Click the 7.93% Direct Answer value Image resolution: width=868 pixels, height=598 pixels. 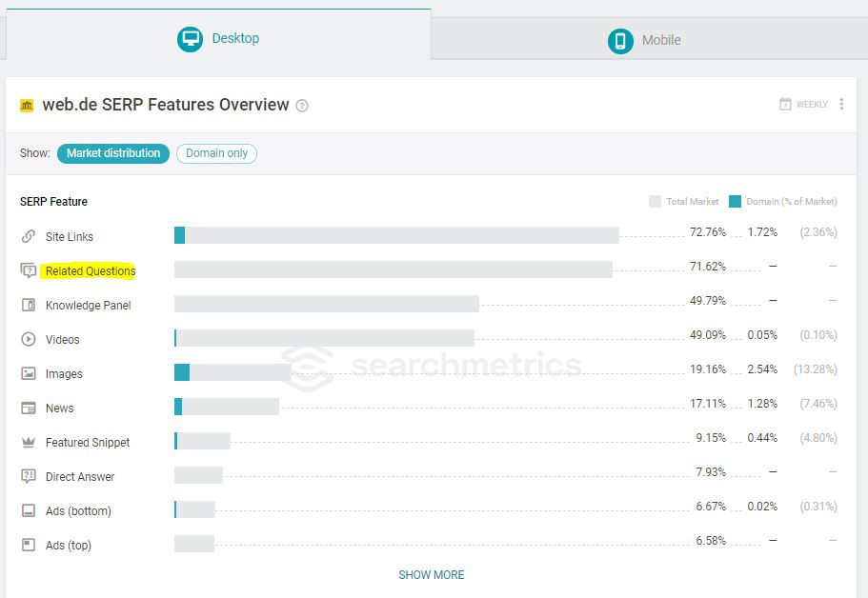click(711, 472)
